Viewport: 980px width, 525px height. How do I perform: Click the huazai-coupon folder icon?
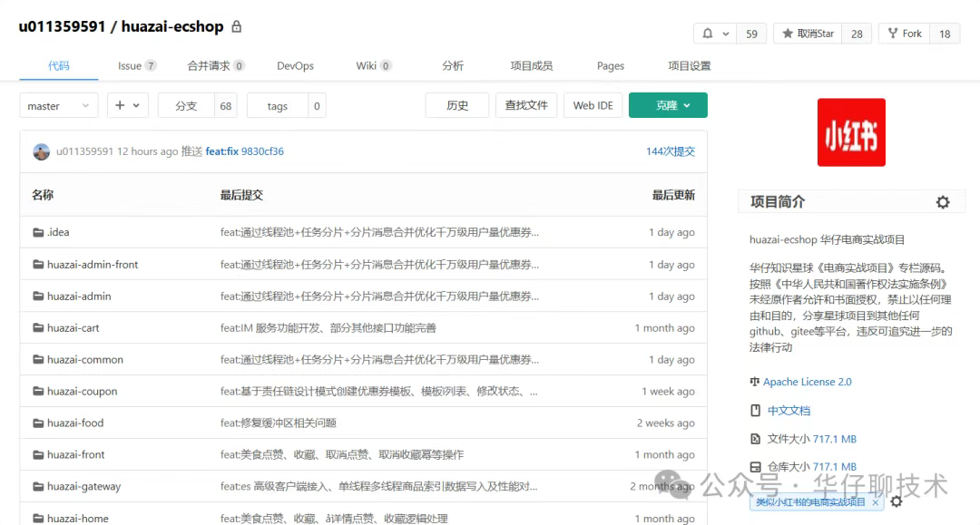tap(38, 392)
